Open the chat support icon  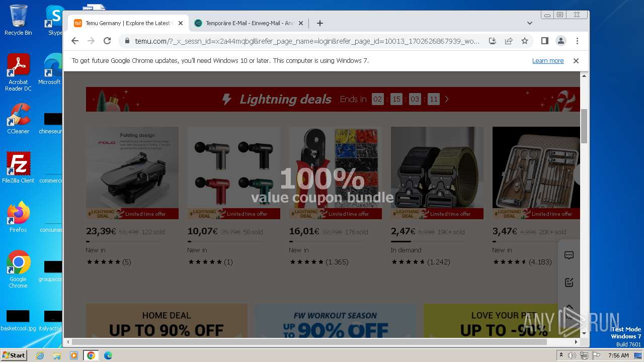(569, 255)
